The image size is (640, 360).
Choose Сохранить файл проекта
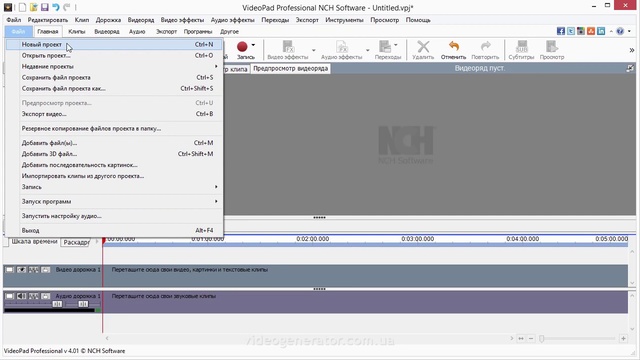115,77
